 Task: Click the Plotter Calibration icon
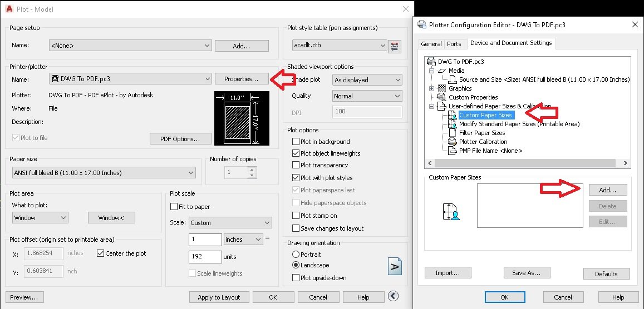[452, 142]
